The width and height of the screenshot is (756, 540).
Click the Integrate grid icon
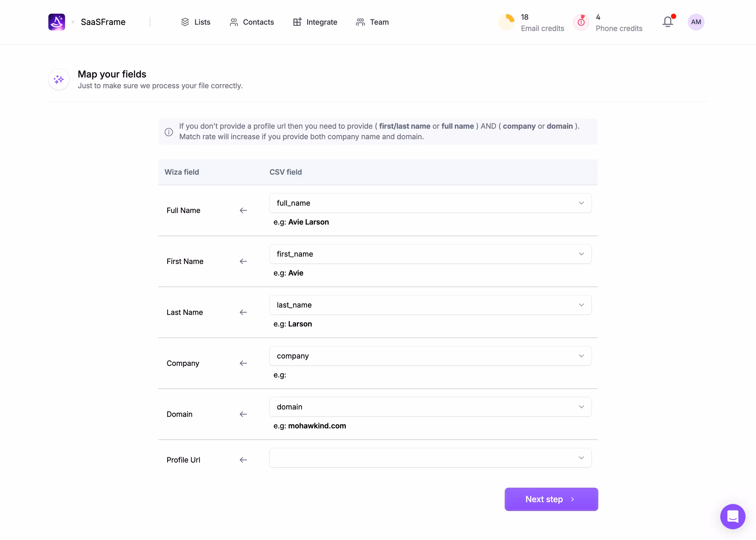297,22
